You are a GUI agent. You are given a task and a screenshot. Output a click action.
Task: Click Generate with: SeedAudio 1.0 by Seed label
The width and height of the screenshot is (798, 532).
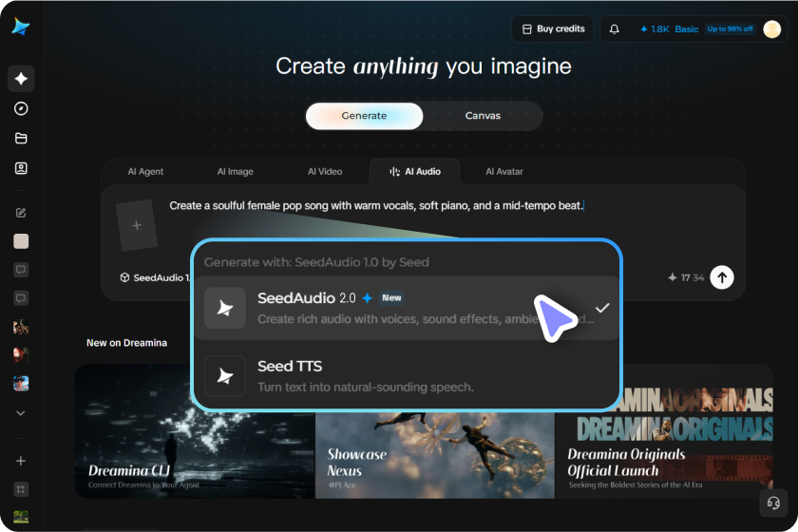(316, 262)
